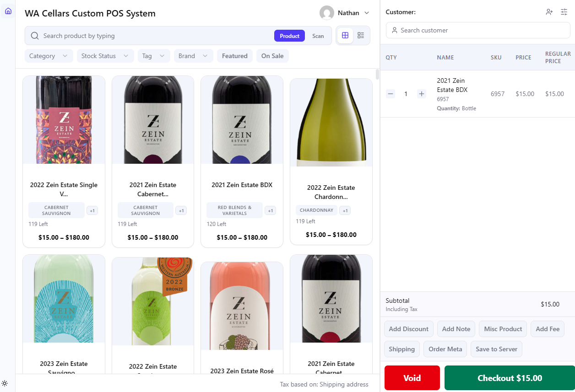Focus the Search customer field

pyautogui.click(x=478, y=30)
